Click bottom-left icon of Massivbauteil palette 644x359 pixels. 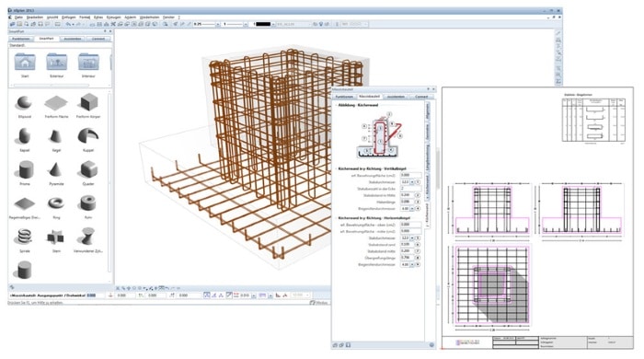click(x=335, y=345)
